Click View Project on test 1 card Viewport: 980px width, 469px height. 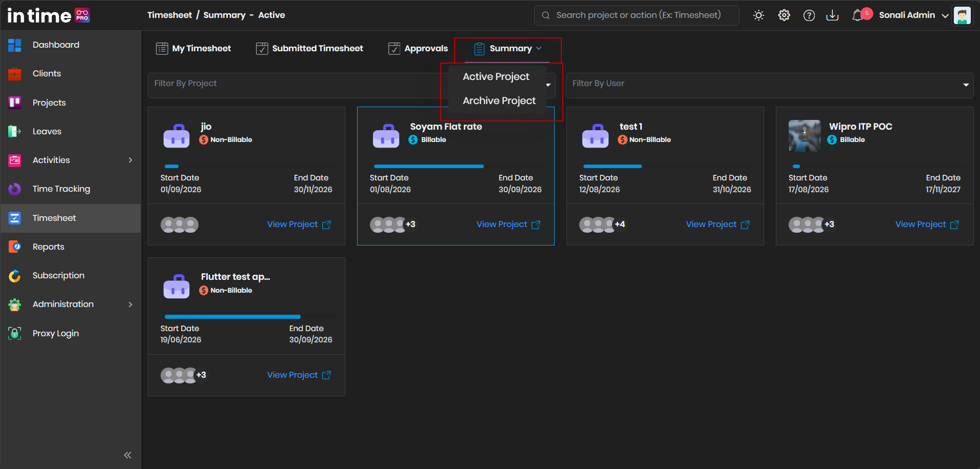click(x=718, y=225)
